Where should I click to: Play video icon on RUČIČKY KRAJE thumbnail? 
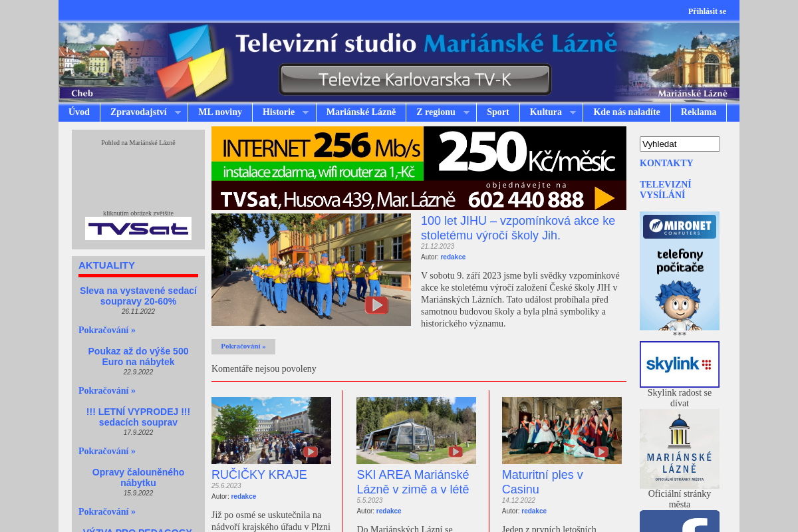tap(311, 452)
